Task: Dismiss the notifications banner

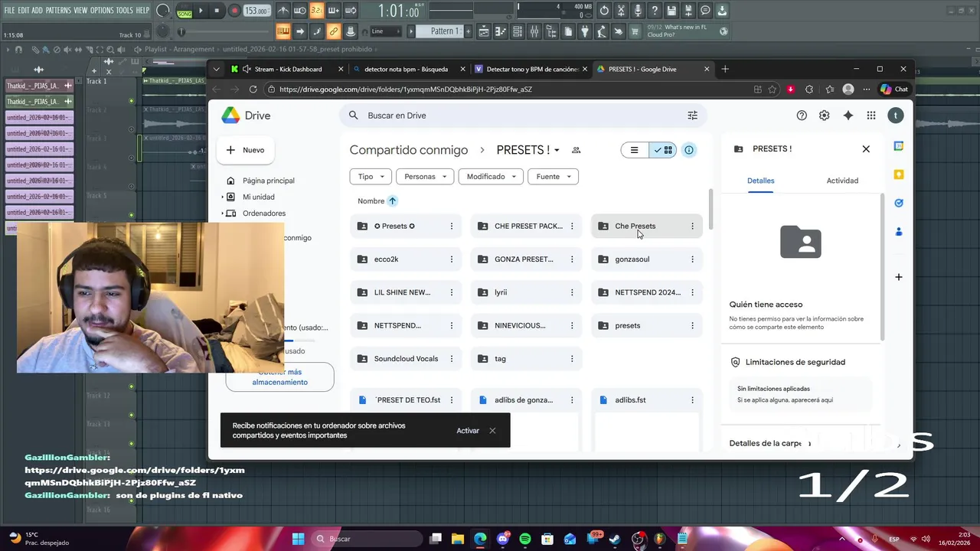Action: [x=492, y=431]
